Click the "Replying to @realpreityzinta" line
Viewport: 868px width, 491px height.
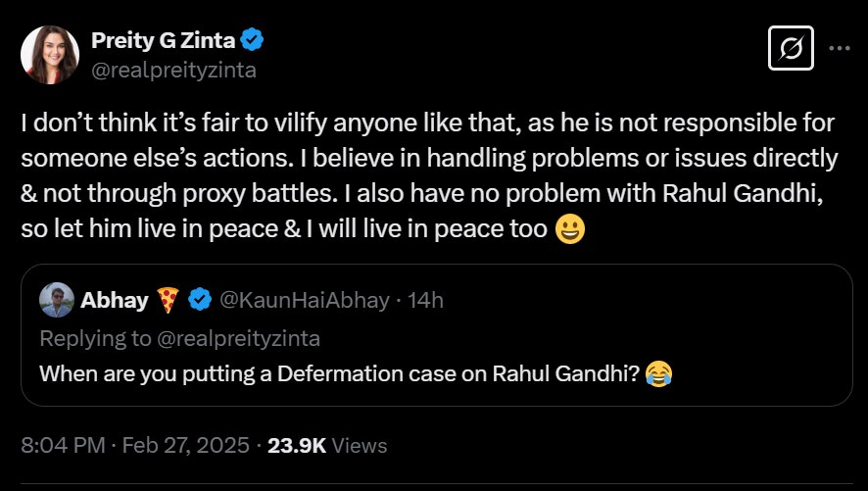(x=179, y=338)
